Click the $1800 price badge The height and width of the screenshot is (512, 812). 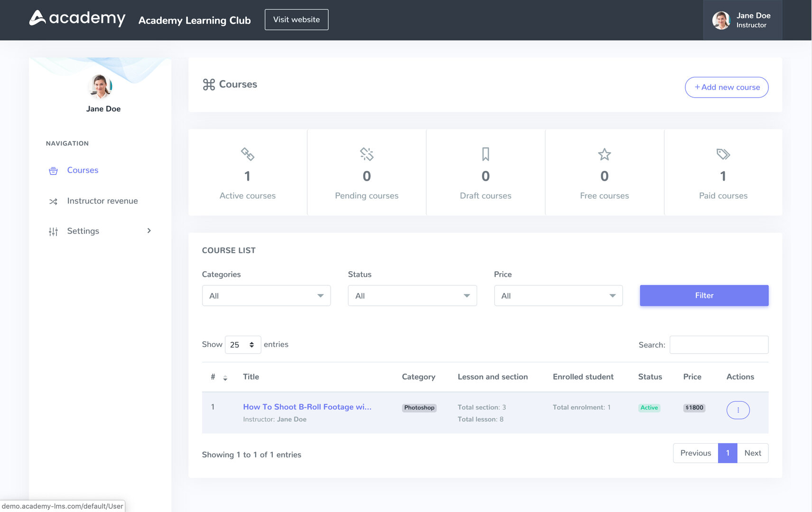(694, 408)
